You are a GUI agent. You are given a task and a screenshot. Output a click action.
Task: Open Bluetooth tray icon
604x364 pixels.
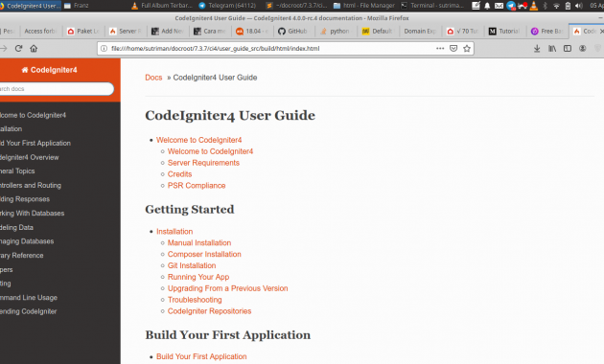545,6
